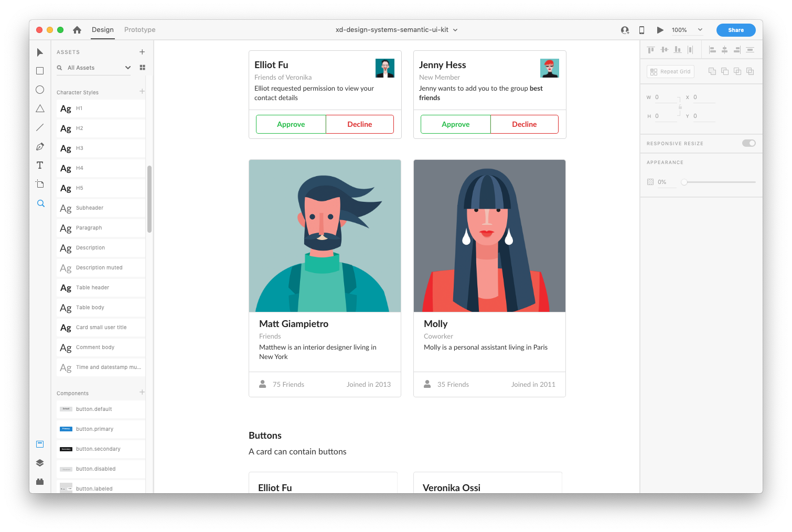The height and width of the screenshot is (532, 792).
Task: Click the assets panel scrollbar
Action: (x=149, y=199)
